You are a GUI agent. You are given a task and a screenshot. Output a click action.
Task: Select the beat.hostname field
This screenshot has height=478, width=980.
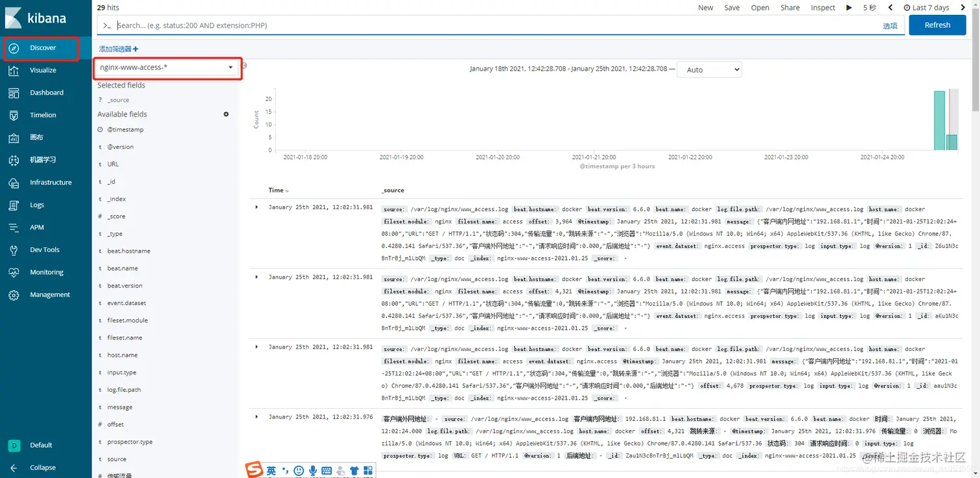[128, 251]
